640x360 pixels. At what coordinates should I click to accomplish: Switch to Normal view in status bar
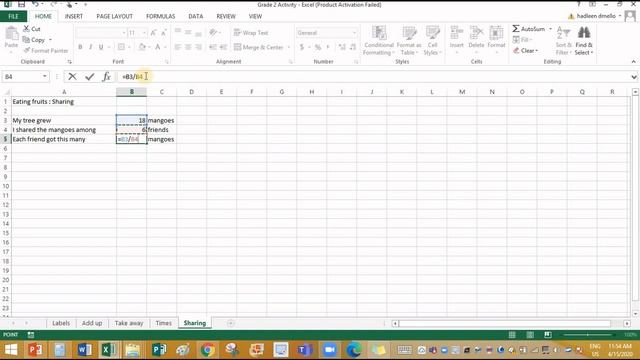[x=512, y=335]
